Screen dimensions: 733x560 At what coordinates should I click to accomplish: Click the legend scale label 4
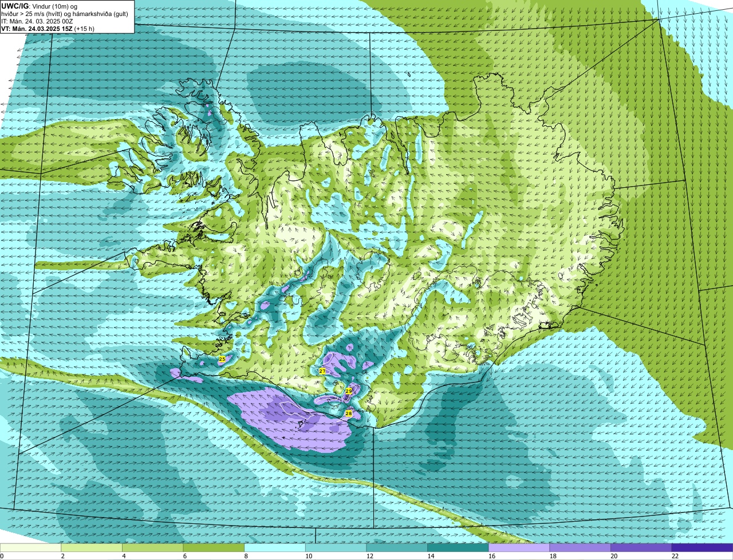[x=124, y=556]
